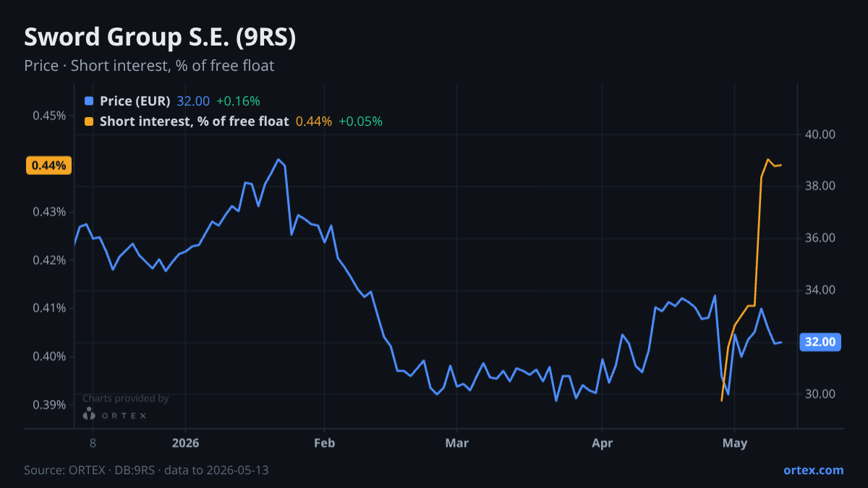
Task: Click the Feb date axis label
Action: (325, 442)
